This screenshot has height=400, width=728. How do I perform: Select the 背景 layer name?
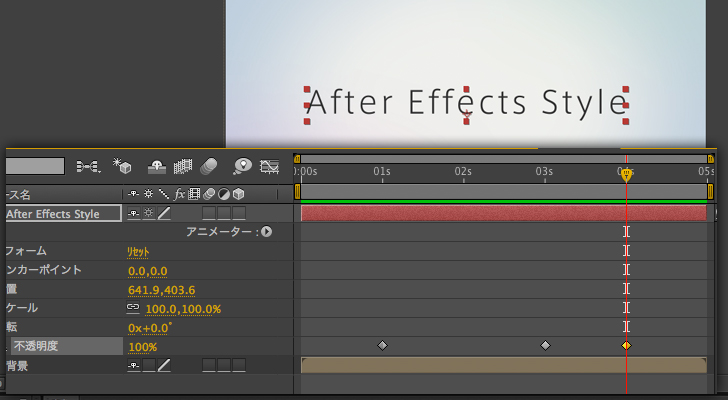17,366
